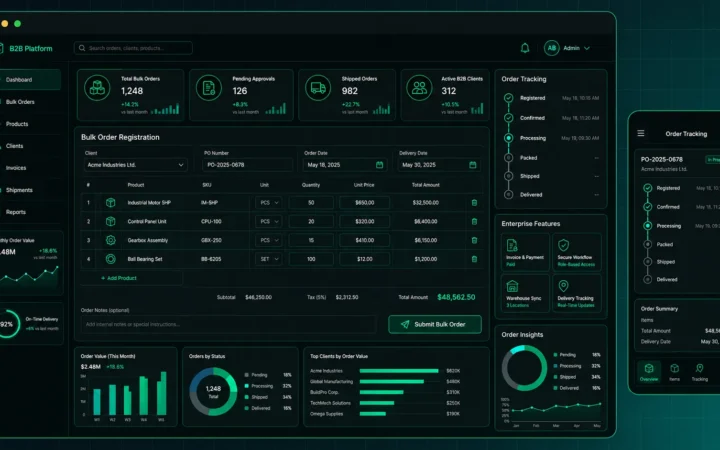The image size is (720, 450).
Task: Click the Confirmed check step in Order Tracking
Action: (508, 118)
